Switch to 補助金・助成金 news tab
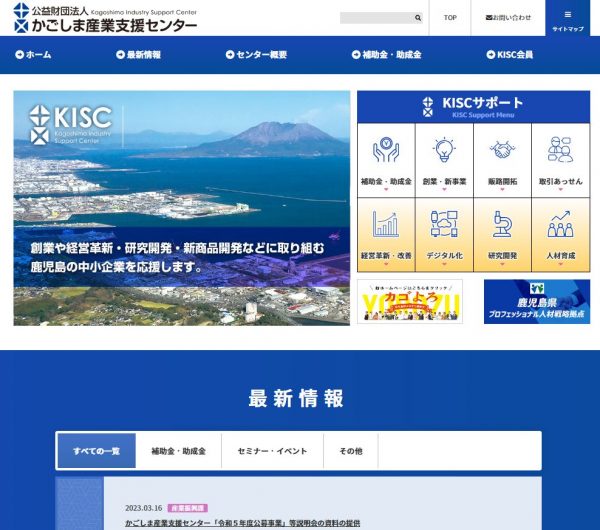Image resolution: width=600 pixels, height=530 pixels. click(x=178, y=451)
